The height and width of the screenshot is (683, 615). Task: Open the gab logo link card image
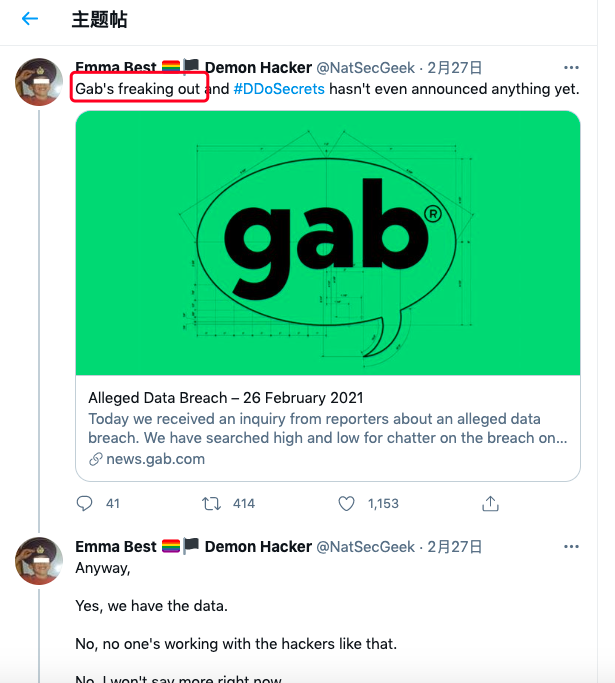pyautogui.click(x=328, y=243)
